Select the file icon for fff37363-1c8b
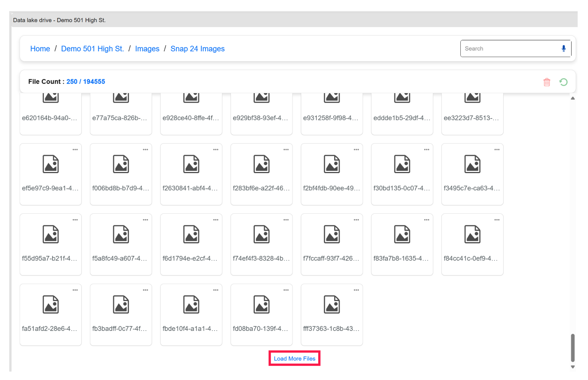The width and height of the screenshot is (588, 380). (332, 305)
